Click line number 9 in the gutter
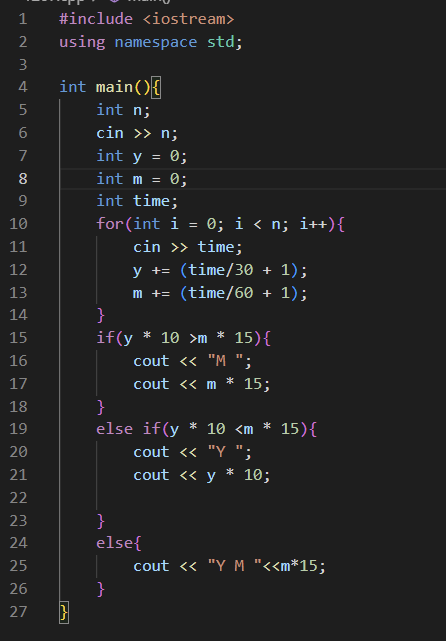The height and width of the screenshot is (641, 446). [x=23, y=201]
